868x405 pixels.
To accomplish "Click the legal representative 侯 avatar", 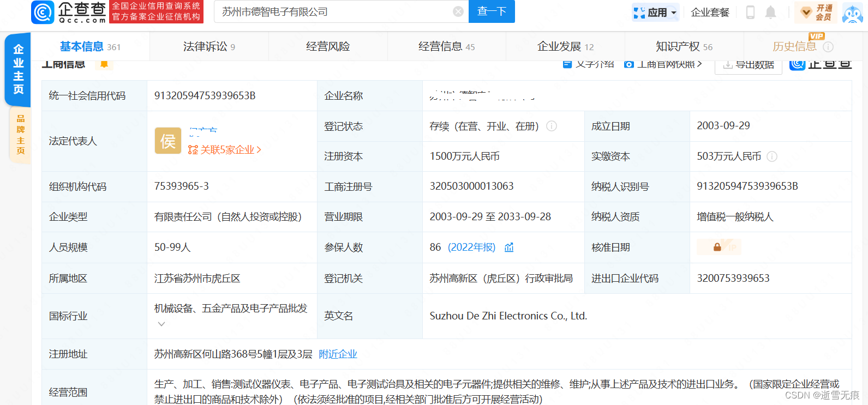I will (168, 141).
